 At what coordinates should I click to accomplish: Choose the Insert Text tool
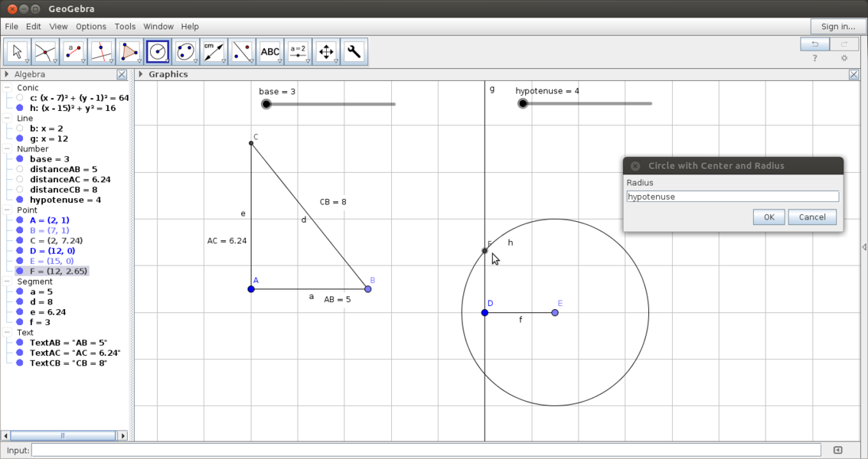[x=269, y=51]
